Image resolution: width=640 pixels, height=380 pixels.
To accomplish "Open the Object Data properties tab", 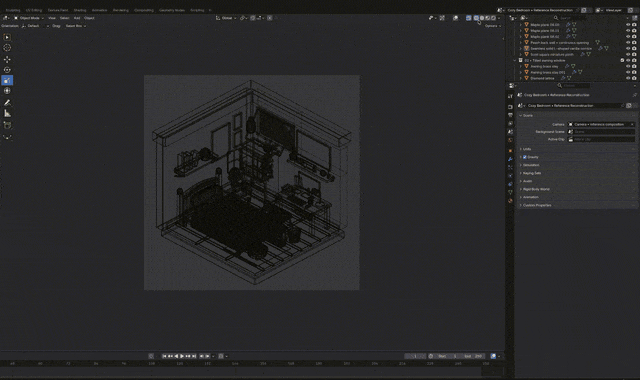I will (510, 192).
